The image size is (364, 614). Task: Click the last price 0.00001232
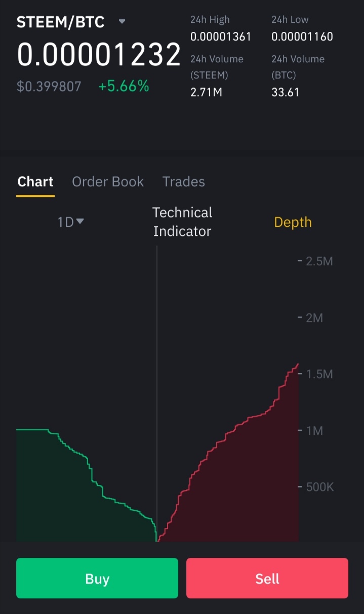coord(99,55)
